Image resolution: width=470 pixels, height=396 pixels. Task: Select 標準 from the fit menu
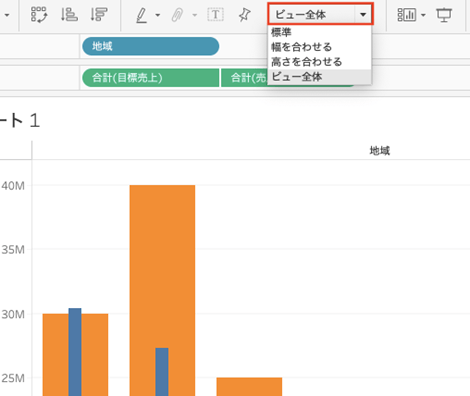pos(319,32)
